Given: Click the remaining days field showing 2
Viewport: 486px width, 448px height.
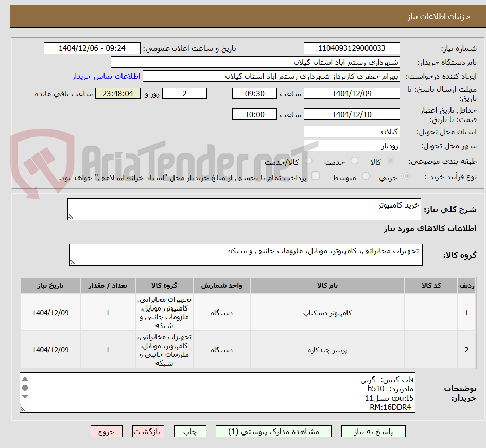Looking at the screenshot, I should (184, 93).
